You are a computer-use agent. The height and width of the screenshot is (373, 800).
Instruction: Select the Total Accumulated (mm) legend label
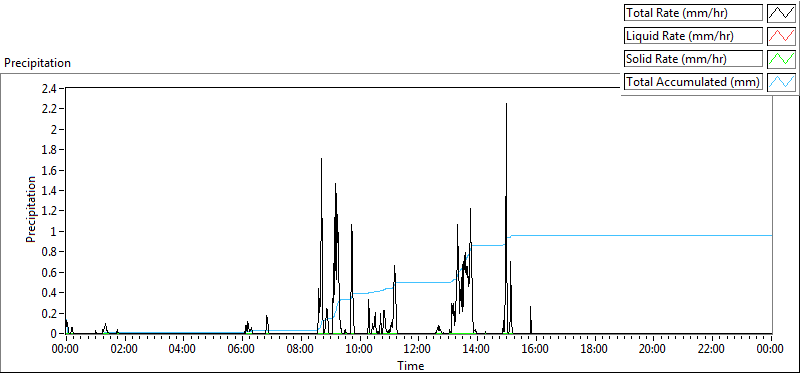(693, 82)
